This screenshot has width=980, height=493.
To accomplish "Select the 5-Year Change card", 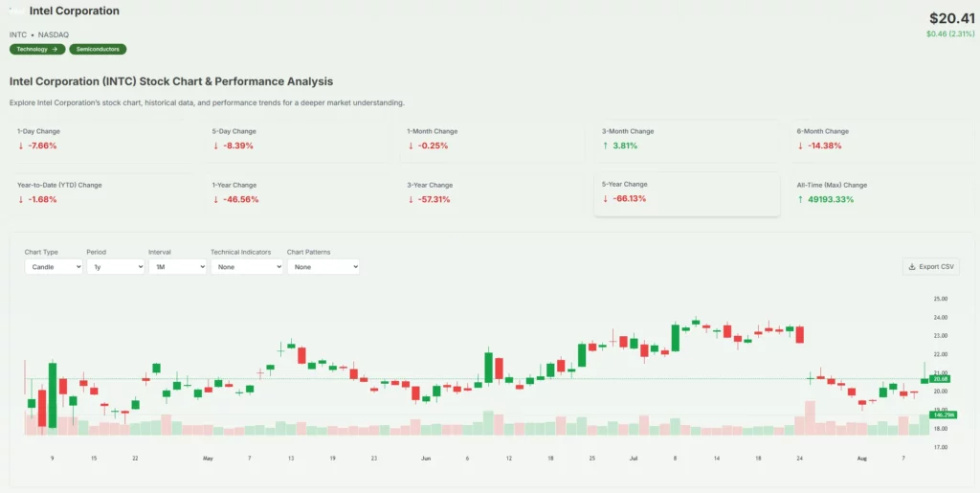I will coord(686,193).
